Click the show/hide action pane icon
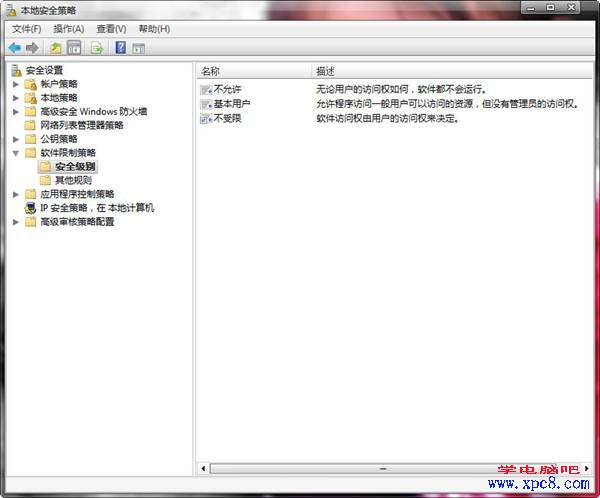The width and height of the screenshot is (600, 498). [x=139, y=47]
